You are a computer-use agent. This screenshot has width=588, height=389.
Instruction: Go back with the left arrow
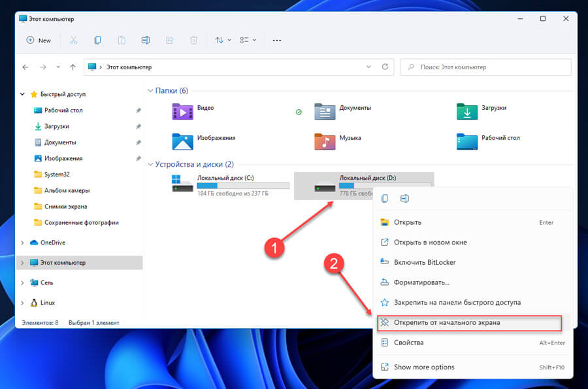pos(25,67)
